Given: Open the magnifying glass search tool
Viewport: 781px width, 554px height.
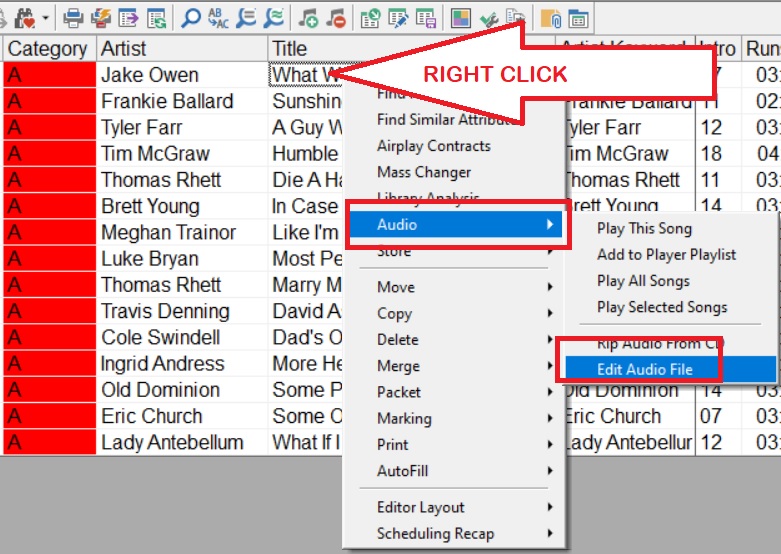Looking at the screenshot, I should click(191, 18).
